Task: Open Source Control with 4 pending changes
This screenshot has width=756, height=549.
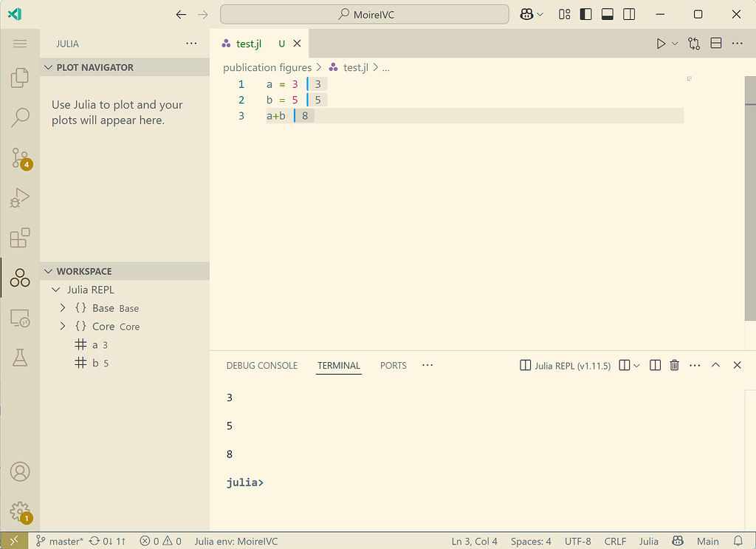Action: 20,158
